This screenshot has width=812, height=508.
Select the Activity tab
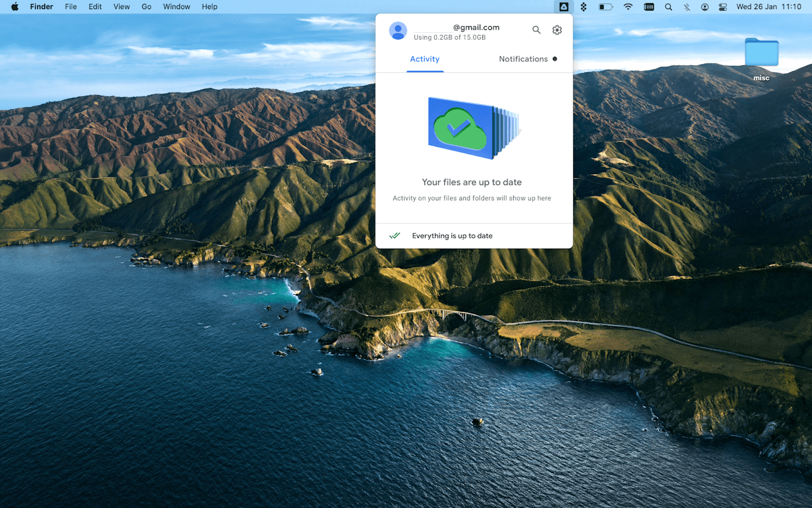pyautogui.click(x=425, y=59)
